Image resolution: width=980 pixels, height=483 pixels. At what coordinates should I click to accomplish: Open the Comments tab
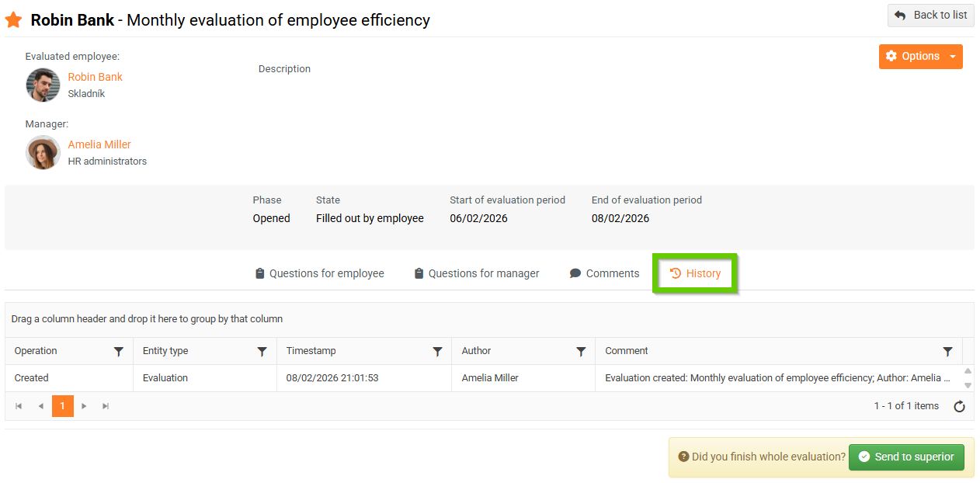(x=604, y=273)
